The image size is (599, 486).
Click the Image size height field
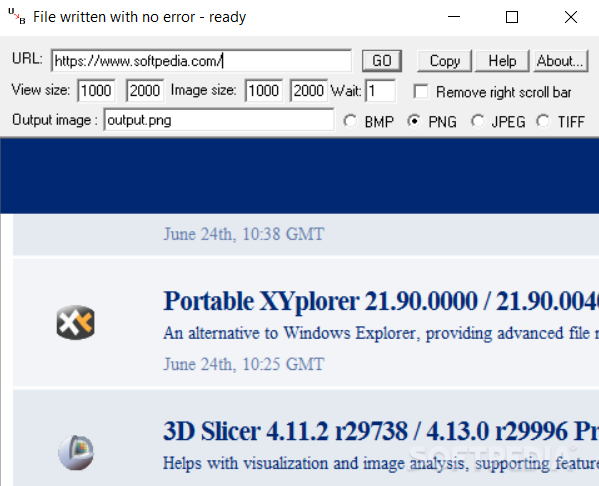coord(309,91)
